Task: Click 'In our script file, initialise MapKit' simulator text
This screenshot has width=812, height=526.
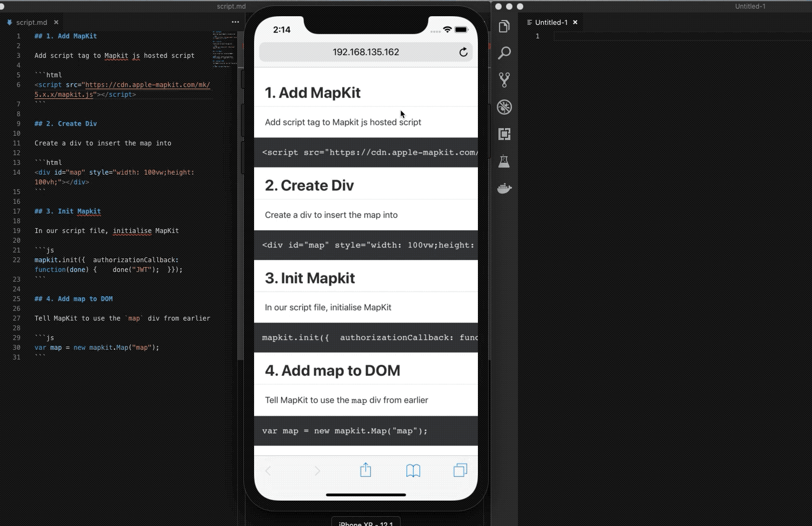Action: [x=328, y=307]
